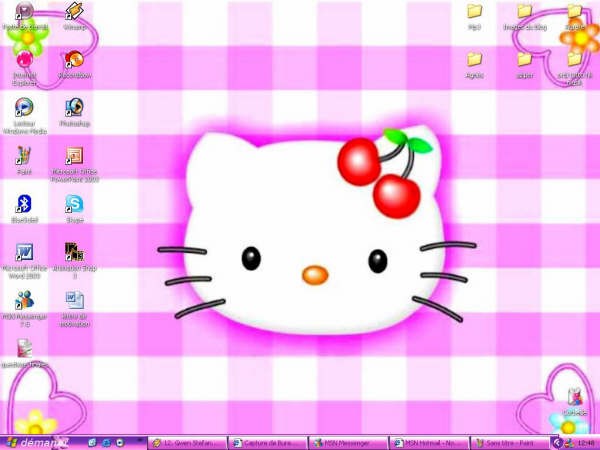600x450 pixels.
Task: Switch to Sans titre - Paint taskbar button
Action: [x=510, y=443]
